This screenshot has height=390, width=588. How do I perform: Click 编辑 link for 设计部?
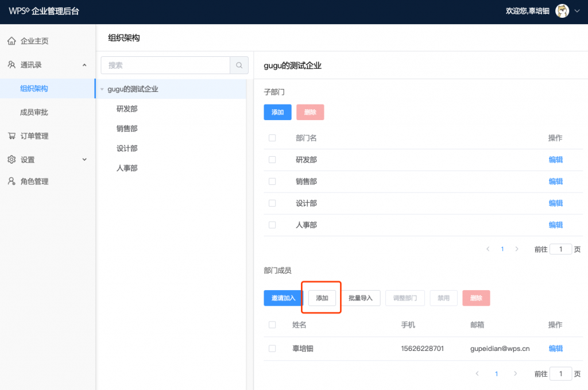point(555,203)
